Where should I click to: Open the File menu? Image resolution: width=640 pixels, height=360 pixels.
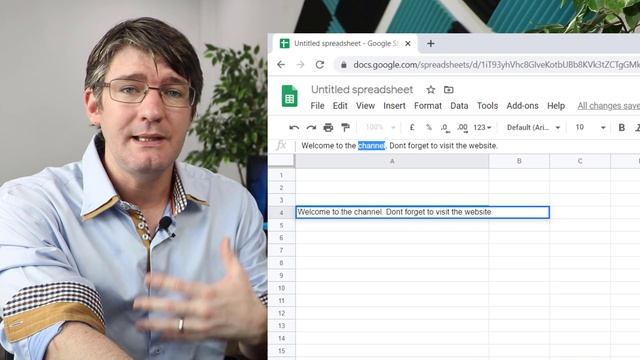click(317, 106)
